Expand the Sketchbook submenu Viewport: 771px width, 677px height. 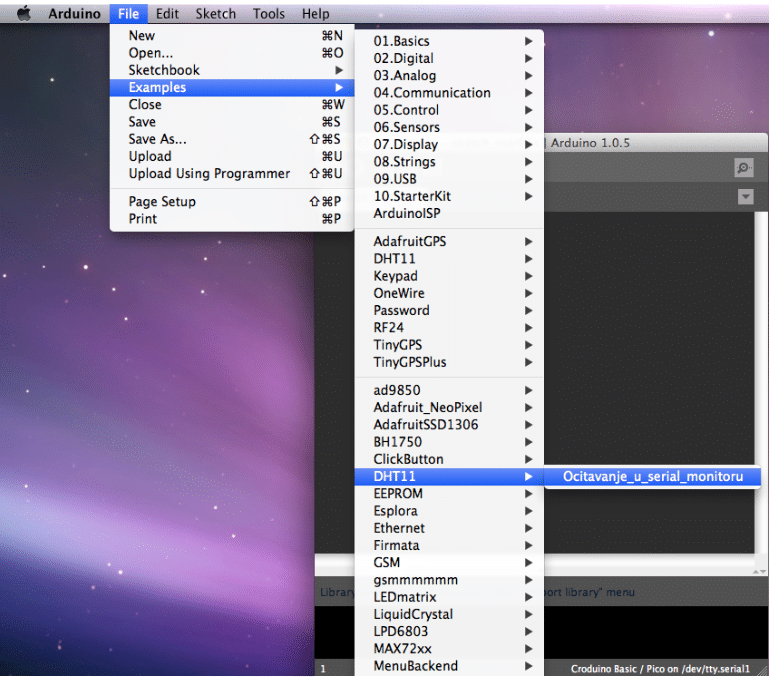(164, 70)
